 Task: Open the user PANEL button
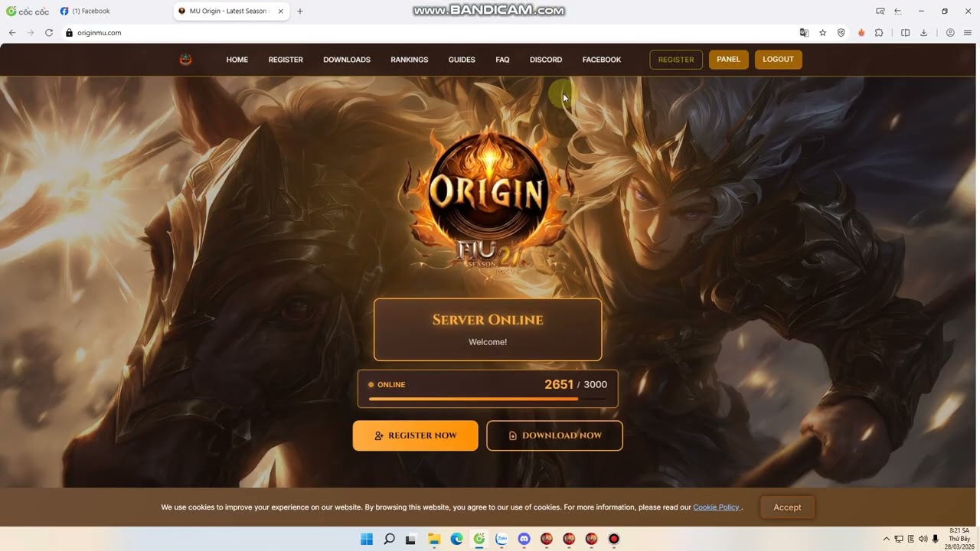tap(729, 60)
